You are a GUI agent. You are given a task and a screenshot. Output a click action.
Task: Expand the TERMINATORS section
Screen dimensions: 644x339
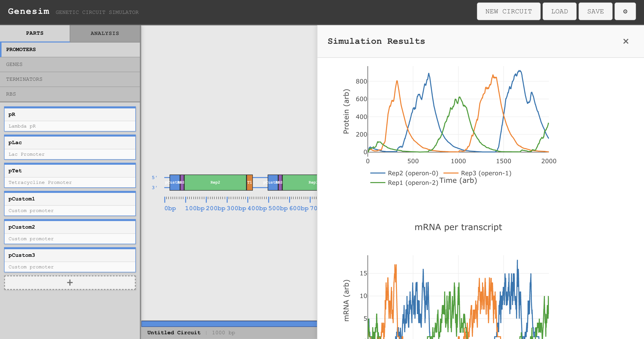click(70, 79)
